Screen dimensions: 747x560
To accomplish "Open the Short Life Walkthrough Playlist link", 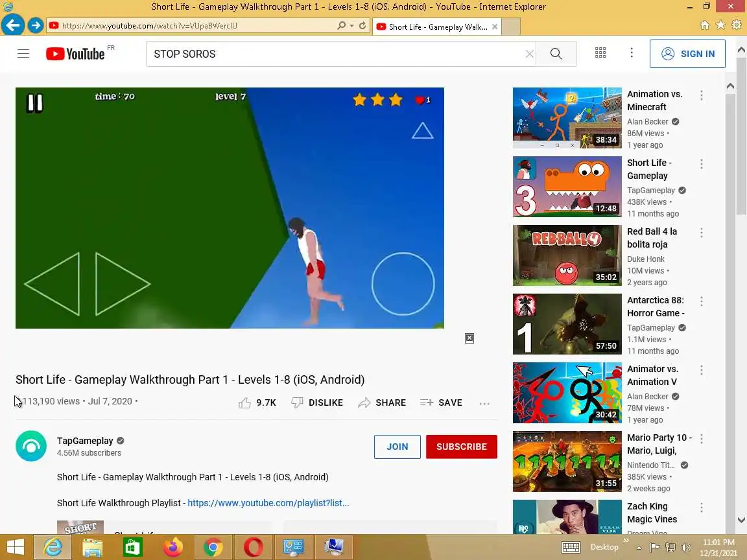I will (268, 503).
